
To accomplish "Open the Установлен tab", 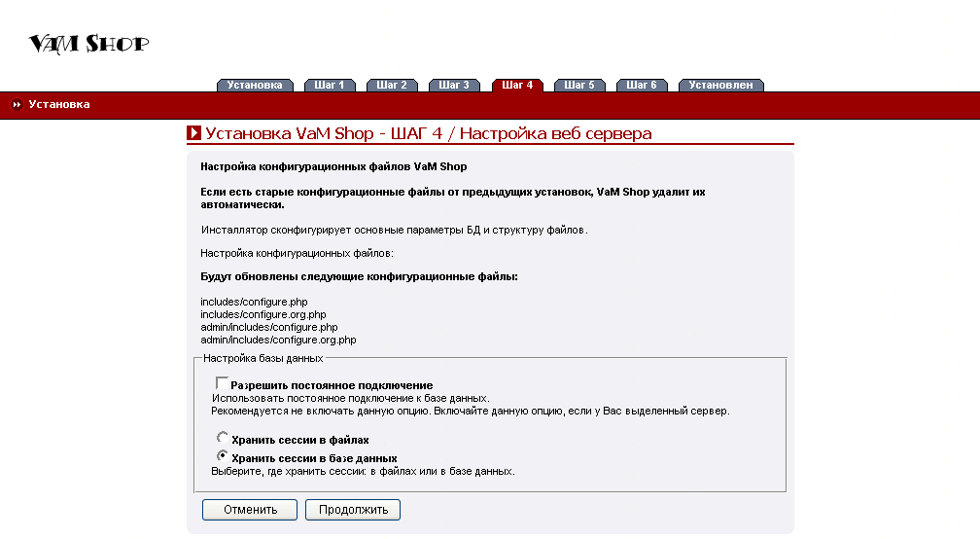I will click(721, 85).
